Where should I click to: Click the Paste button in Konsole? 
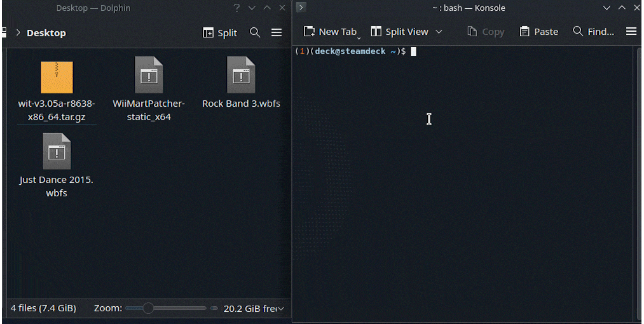[x=539, y=32]
